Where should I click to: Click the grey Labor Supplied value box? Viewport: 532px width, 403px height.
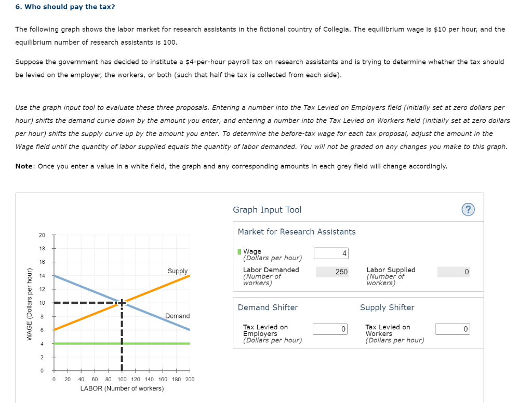point(454,272)
